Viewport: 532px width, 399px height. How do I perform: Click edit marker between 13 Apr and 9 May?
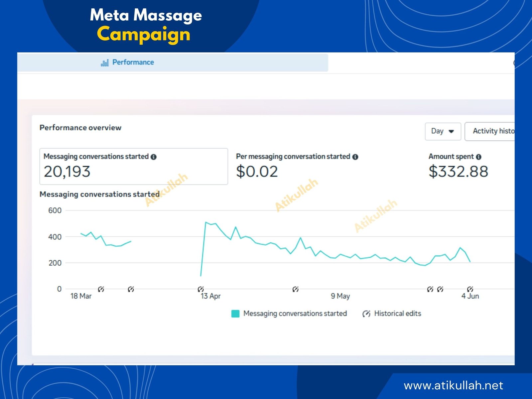295,289
